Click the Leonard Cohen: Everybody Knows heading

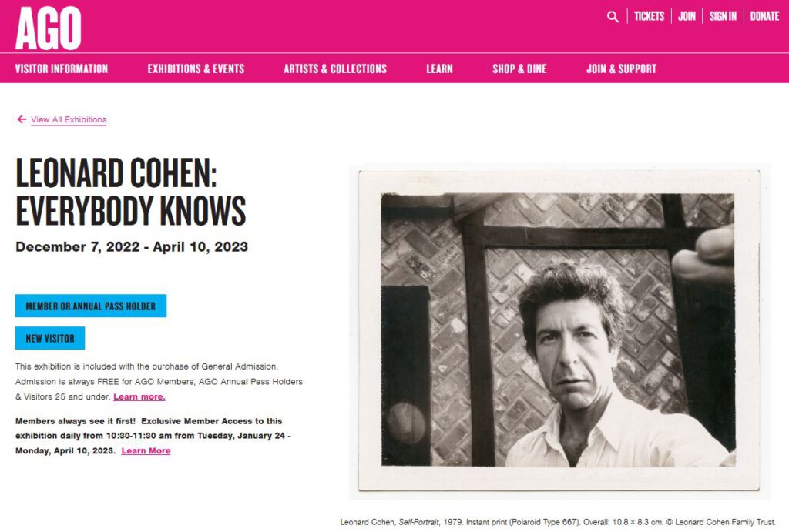click(x=131, y=192)
